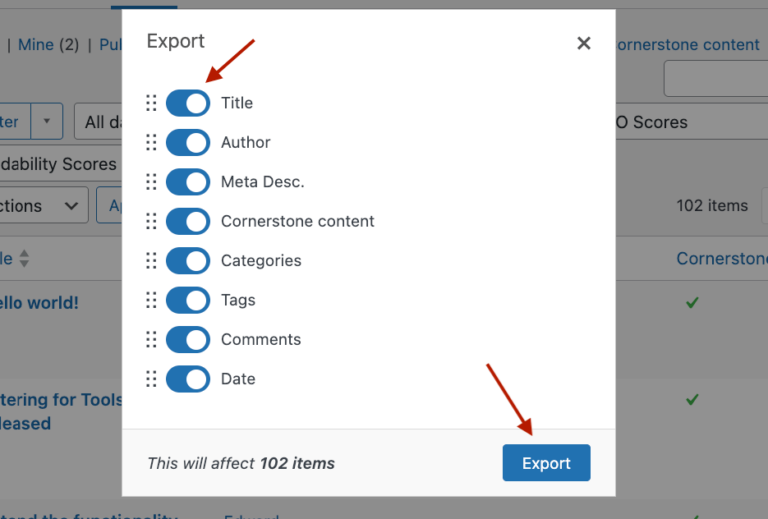The image size is (768, 519).
Task: Open the Hello world! post link
Action: (x=39, y=303)
